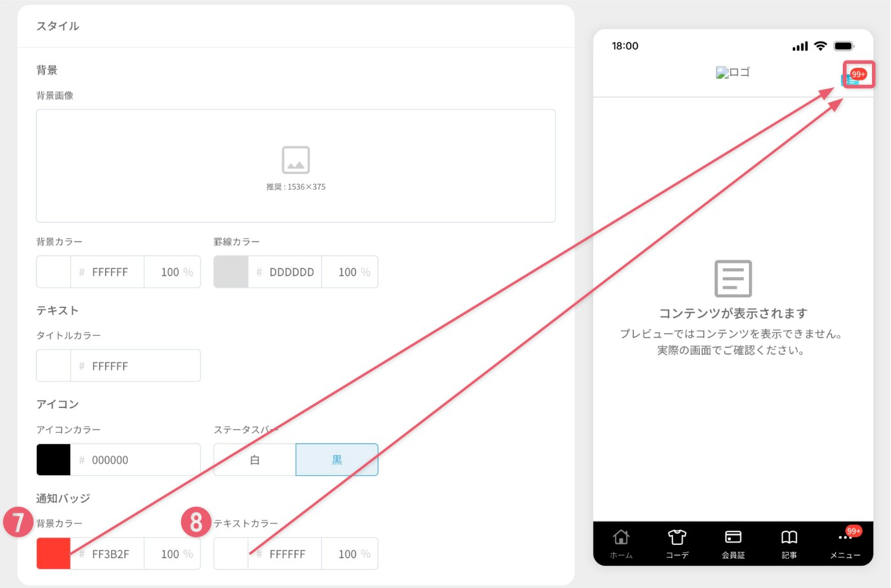Click the red notification badge background swatch
The height and width of the screenshot is (588, 891).
53,554
